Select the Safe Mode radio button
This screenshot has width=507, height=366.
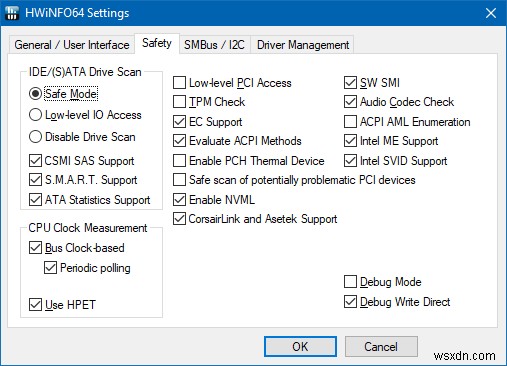pyautogui.click(x=35, y=94)
